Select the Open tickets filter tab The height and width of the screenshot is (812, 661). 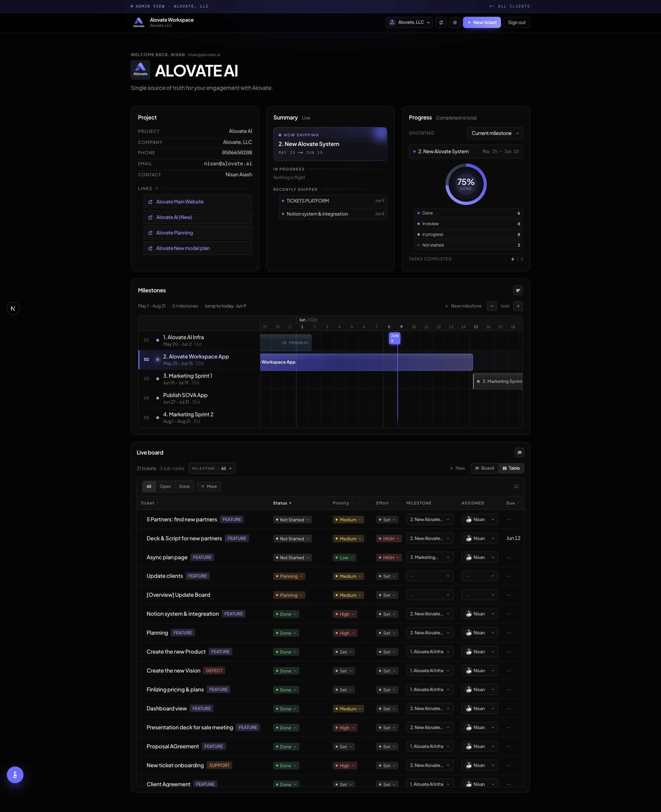pyautogui.click(x=165, y=486)
